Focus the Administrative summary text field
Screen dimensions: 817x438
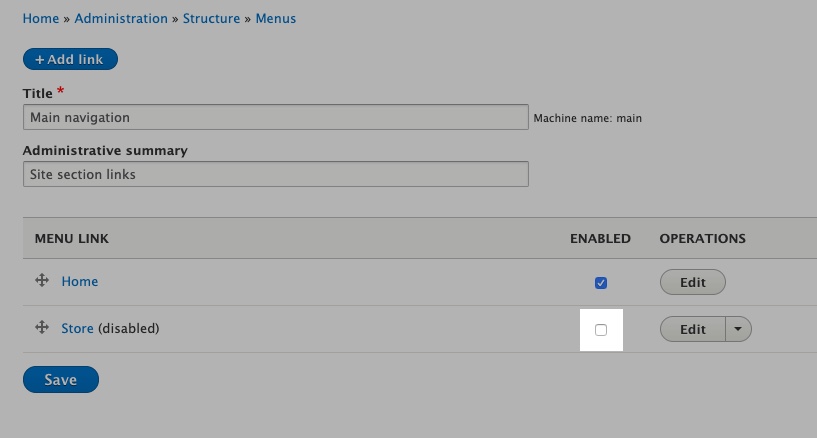tap(276, 174)
